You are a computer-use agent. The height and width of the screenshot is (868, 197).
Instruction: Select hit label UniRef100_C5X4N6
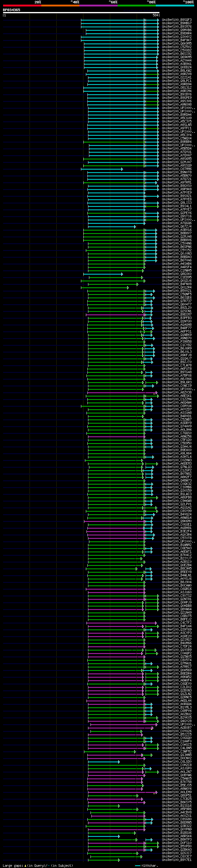tap(177, 243)
